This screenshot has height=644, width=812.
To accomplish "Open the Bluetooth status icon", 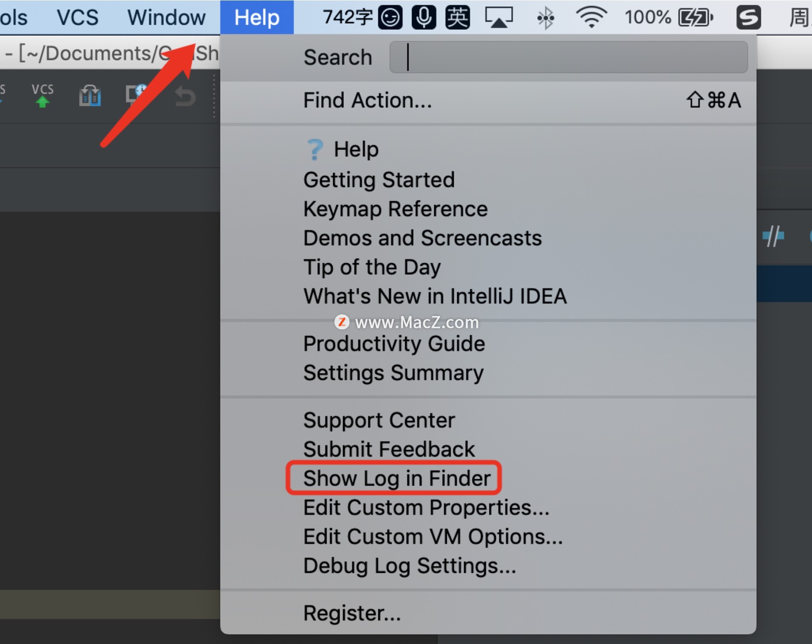I will point(546,18).
